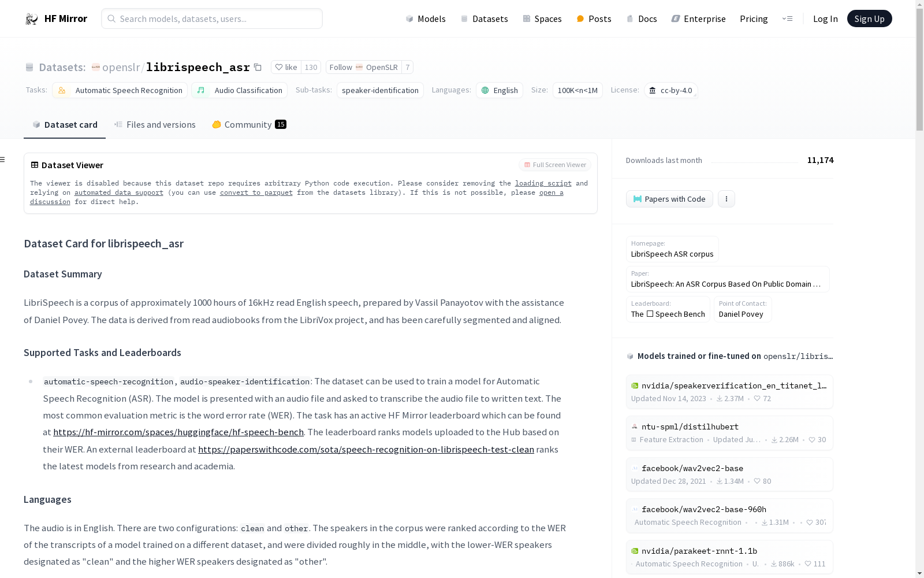Click the Dataset Viewer table icon

click(x=35, y=165)
